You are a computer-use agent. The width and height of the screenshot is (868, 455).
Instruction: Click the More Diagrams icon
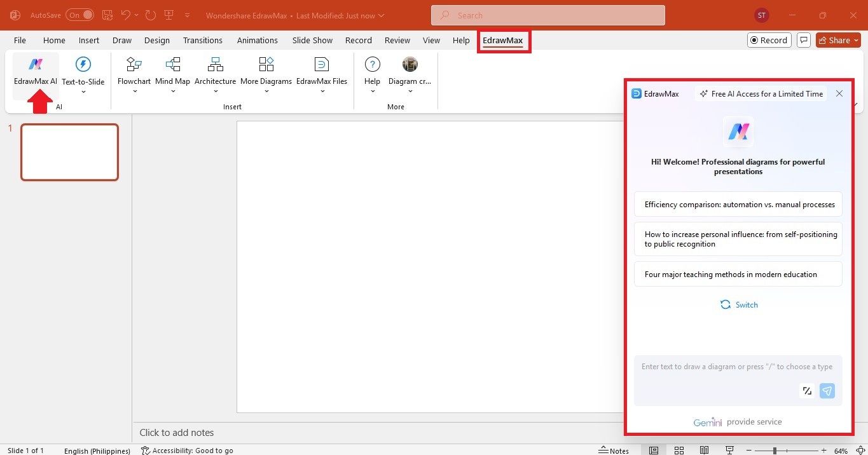tap(266, 64)
